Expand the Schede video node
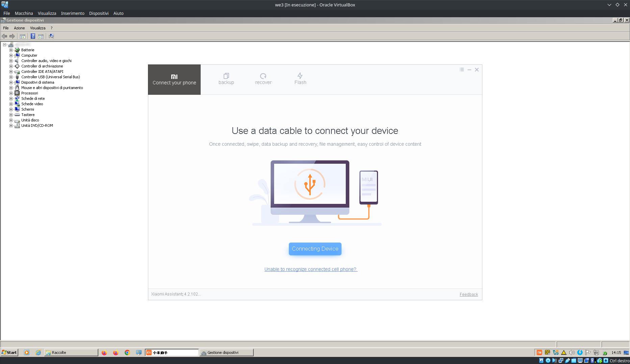 11,104
